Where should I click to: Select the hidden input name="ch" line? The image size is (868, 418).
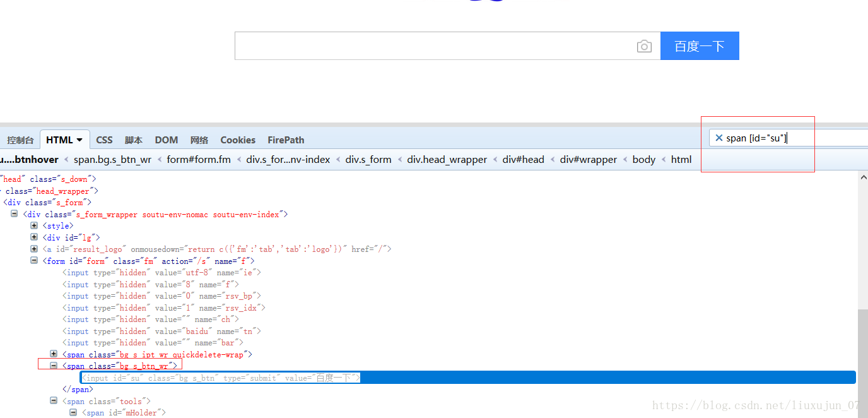click(151, 319)
